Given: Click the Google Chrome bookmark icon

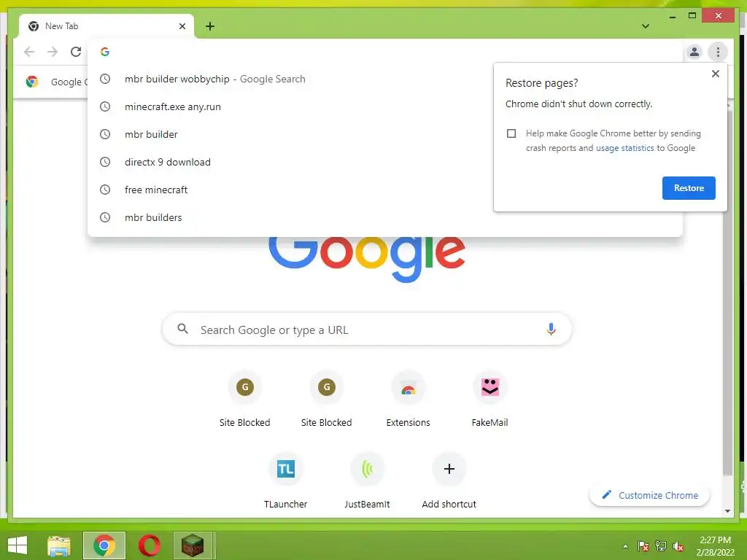Looking at the screenshot, I should tap(32, 82).
